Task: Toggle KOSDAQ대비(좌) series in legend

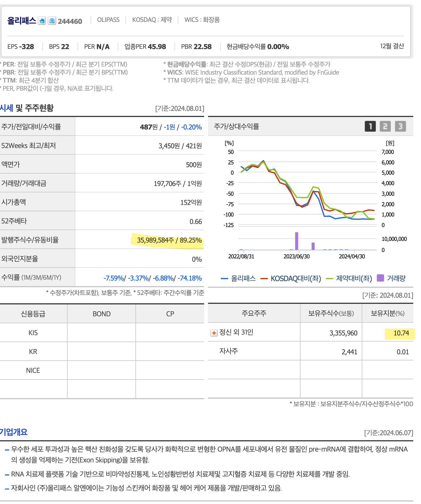Action: click(x=291, y=278)
